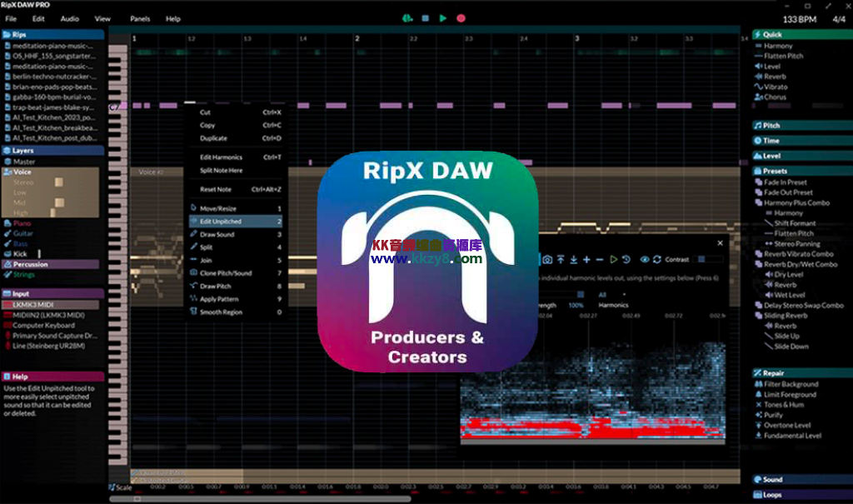The height and width of the screenshot is (504, 853).
Task: Select the Apply Pattern tool
Action: [x=236, y=299]
